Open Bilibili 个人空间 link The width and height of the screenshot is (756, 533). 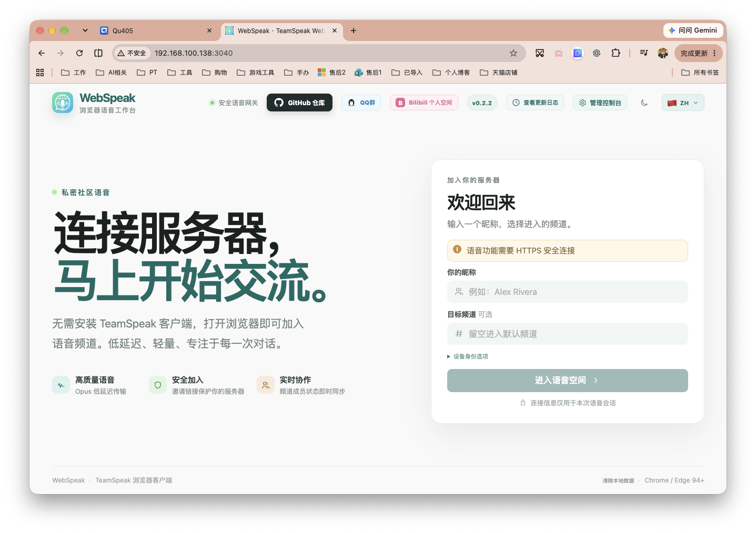[x=424, y=102]
